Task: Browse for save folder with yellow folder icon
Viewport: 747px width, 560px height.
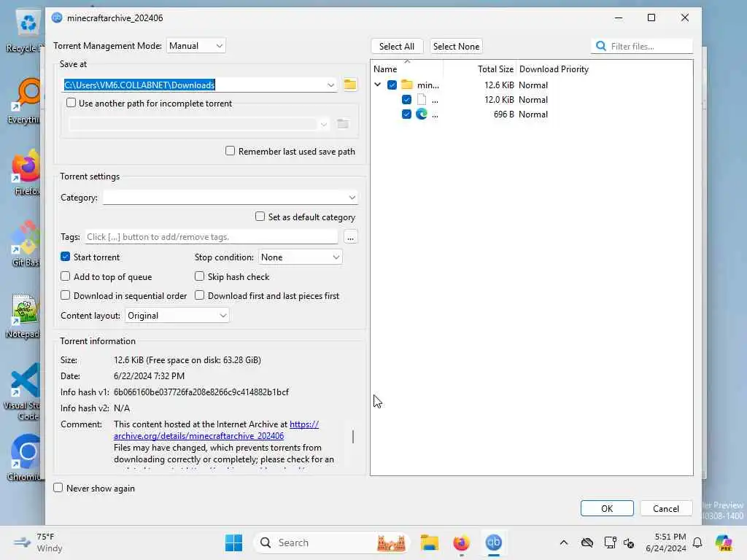Action: 350,85
